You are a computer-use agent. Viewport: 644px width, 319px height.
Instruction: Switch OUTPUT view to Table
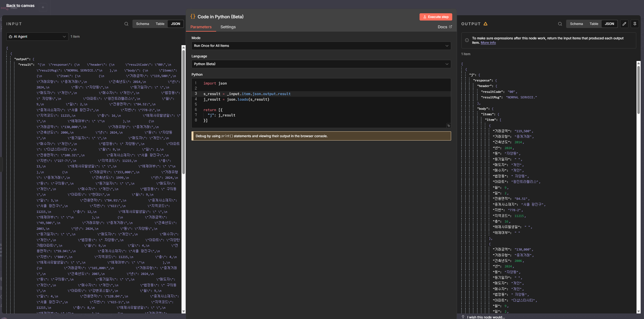pyautogui.click(x=594, y=24)
